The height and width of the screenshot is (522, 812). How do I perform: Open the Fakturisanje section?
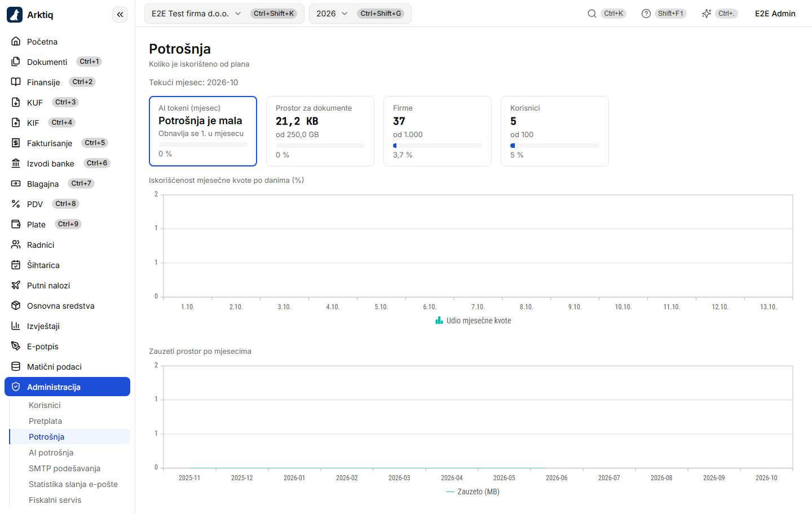coord(68,143)
